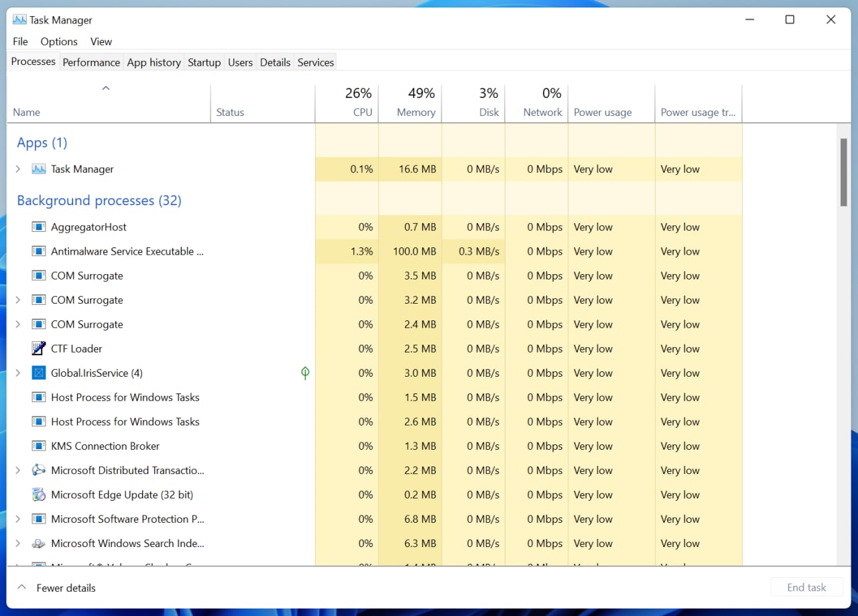
Task: Sort by the Status column header
Action: click(263, 103)
